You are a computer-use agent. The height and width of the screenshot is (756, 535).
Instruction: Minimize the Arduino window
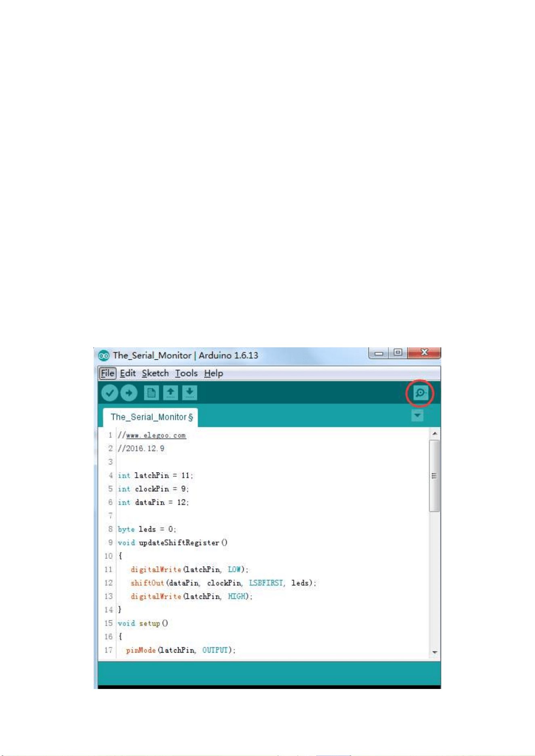(379, 353)
